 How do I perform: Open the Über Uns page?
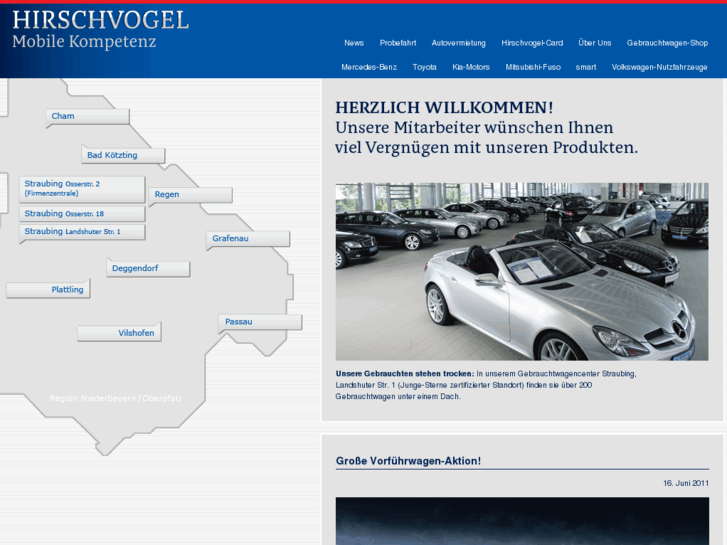[x=595, y=43]
